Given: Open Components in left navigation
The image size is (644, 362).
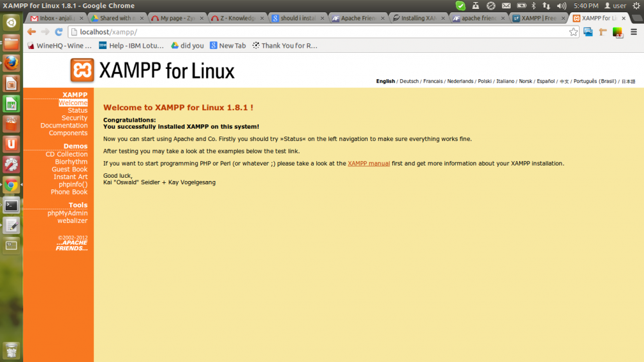Looking at the screenshot, I should coord(68,133).
